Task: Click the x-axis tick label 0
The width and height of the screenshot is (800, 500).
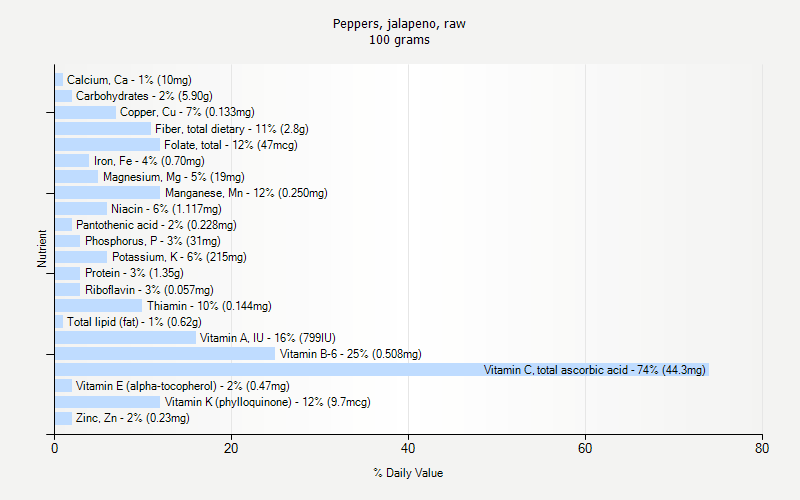Action: (x=55, y=448)
